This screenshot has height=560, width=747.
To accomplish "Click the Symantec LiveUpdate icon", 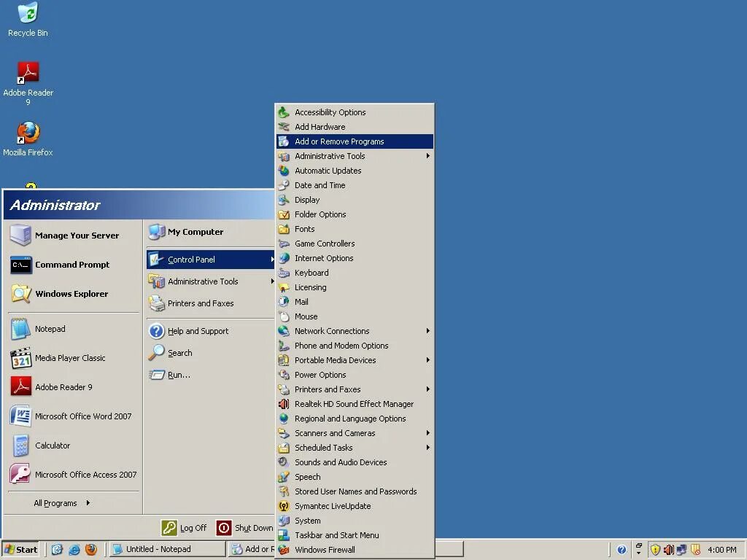I will tap(284, 506).
